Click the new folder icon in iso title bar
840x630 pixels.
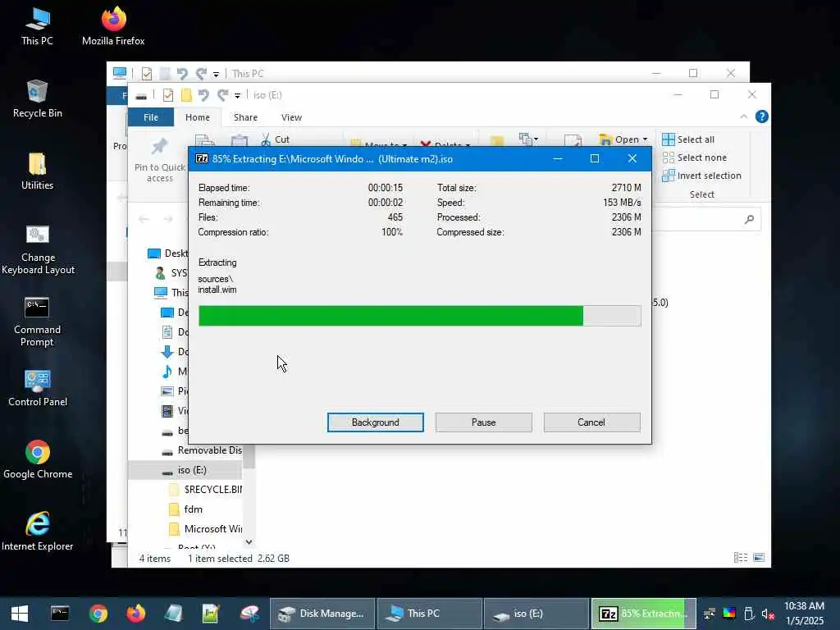coord(186,95)
